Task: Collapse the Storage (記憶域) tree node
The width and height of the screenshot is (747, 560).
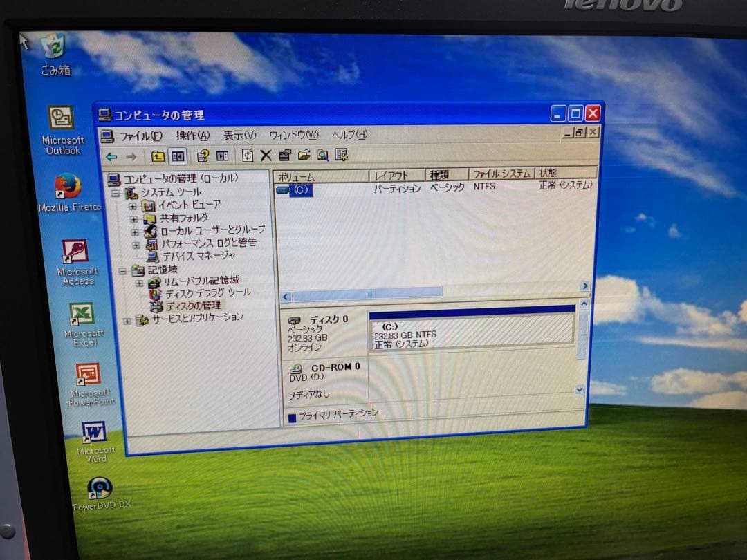Action: tap(122, 269)
